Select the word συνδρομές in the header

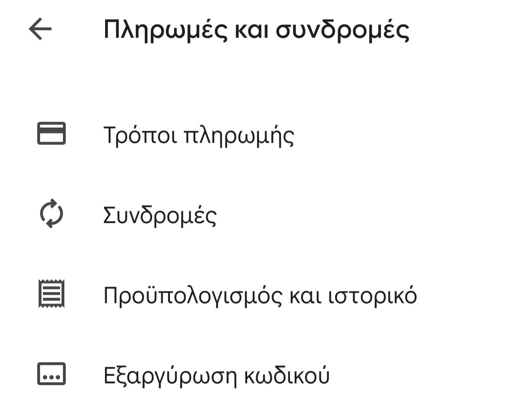[343, 31]
